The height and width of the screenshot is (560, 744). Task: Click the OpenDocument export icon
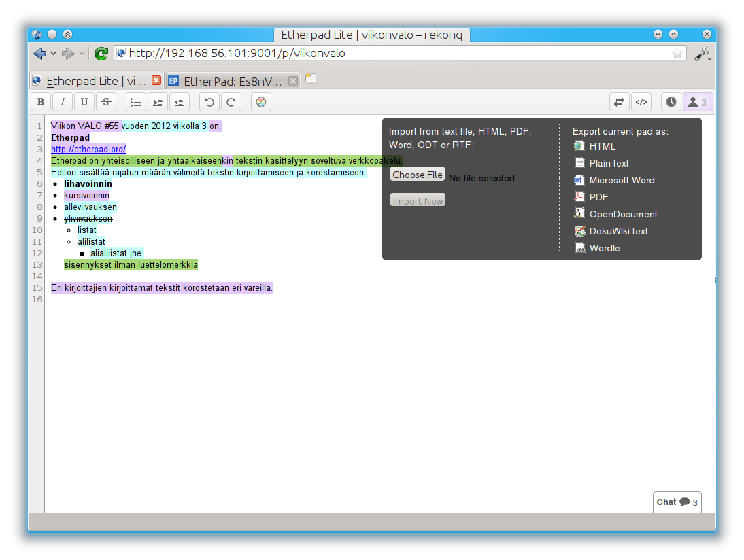point(579,213)
